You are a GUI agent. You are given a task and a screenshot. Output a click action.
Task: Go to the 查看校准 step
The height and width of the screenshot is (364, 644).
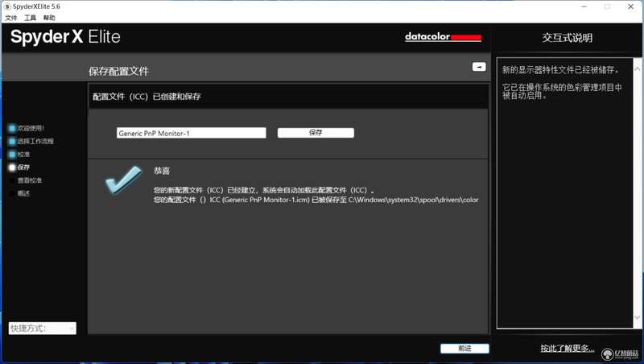26,180
